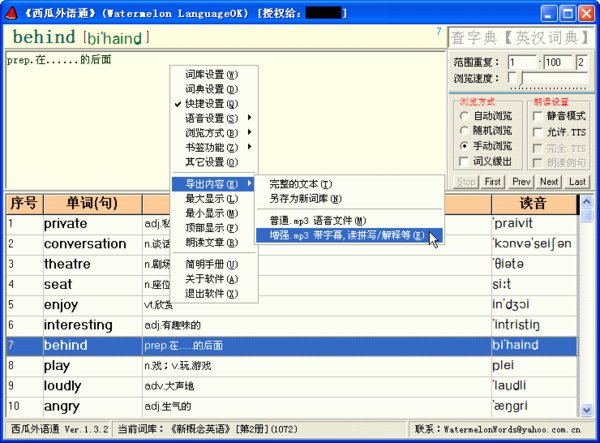Click the definition 'adj.有趣味的'

172,326
